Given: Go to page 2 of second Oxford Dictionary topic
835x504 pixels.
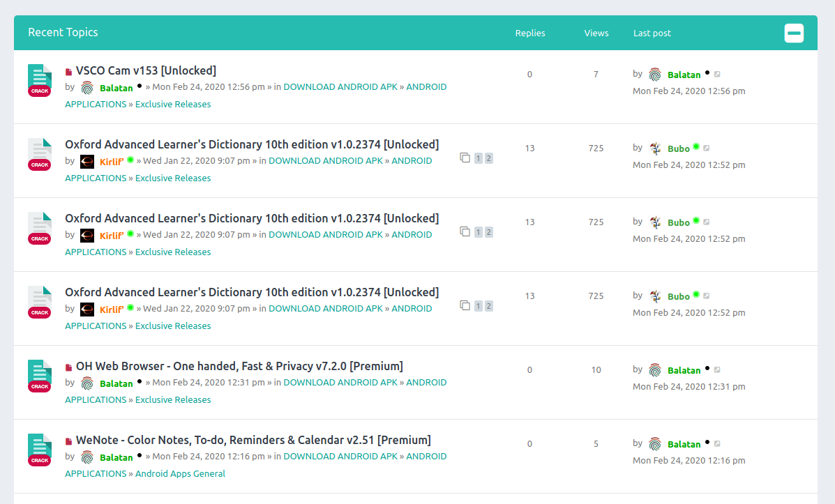Looking at the screenshot, I should click(x=488, y=232).
